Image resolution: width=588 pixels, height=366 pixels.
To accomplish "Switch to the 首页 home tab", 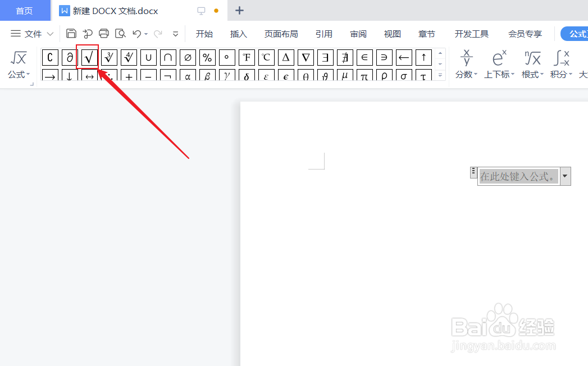I will [25, 10].
